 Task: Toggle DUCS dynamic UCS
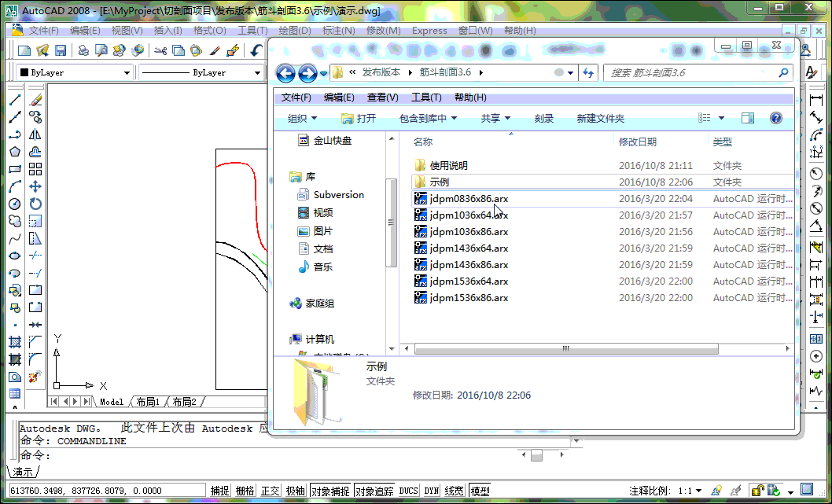409,491
